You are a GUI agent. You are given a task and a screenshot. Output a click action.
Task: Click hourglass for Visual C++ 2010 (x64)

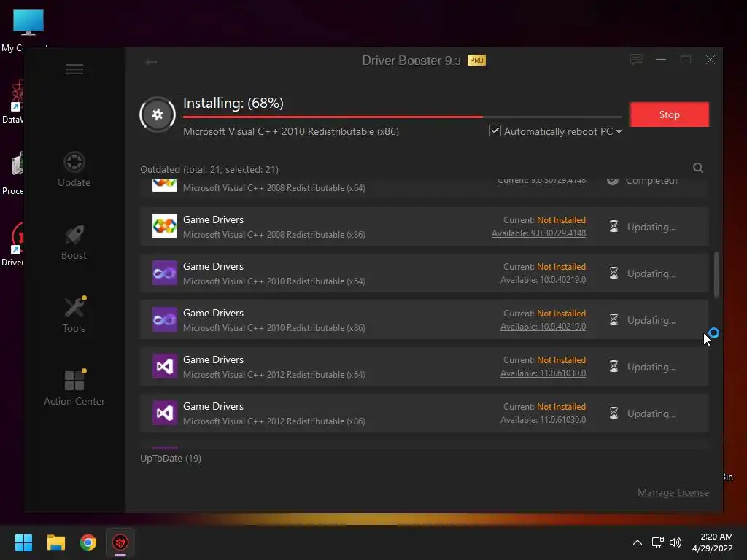click(x=614, y=273)
